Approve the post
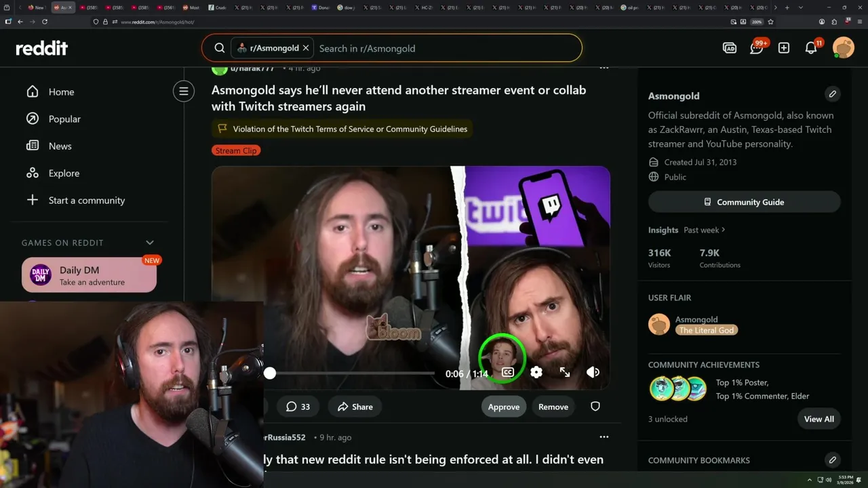The width and height of the screenshot is (868, 488). 504,407
